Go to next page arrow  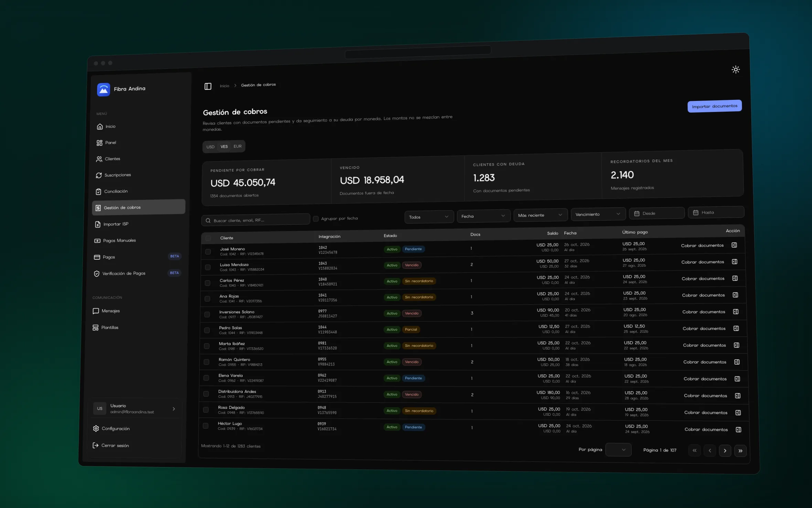(725, 450)
